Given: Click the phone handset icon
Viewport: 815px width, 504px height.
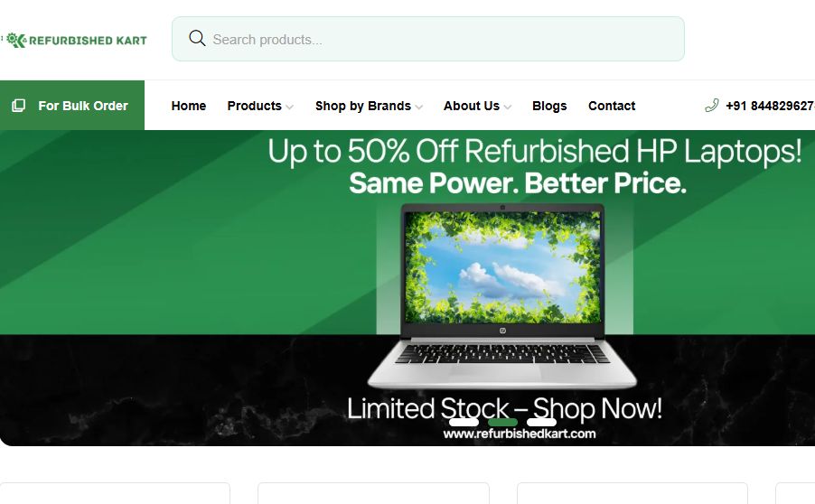Looking at the screenshot, I should tap(712, 106).
